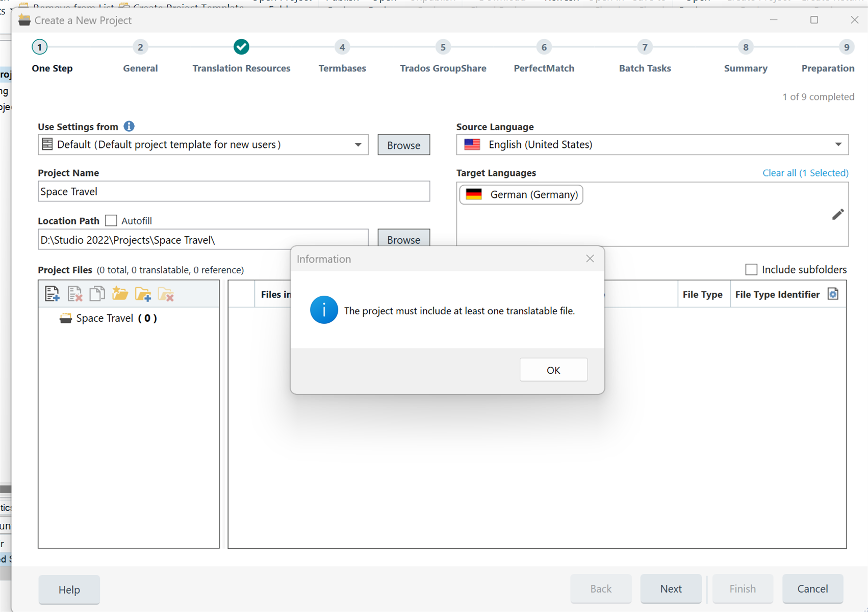Go to the Summary step
The height and width of the screenshot is (612, 868).
[x=746, y=57]
